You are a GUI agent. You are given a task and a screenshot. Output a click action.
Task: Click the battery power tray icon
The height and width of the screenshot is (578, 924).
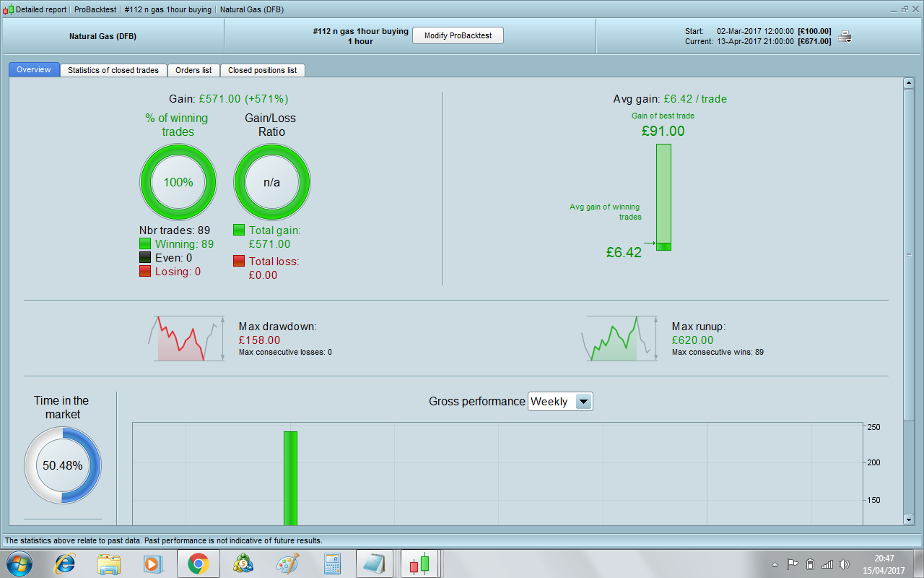point(810,564)
